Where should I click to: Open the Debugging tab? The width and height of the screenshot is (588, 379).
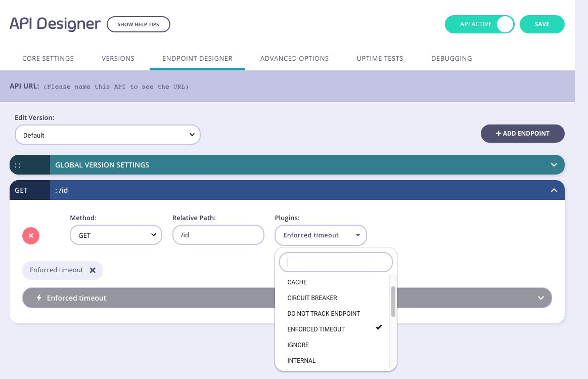(451, 58)
